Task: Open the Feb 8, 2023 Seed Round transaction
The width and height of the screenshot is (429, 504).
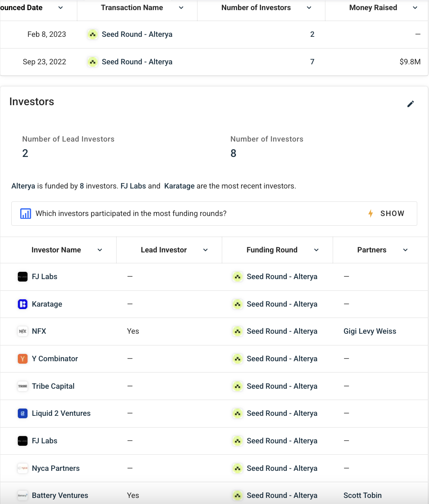Action: tap(137, 34)
